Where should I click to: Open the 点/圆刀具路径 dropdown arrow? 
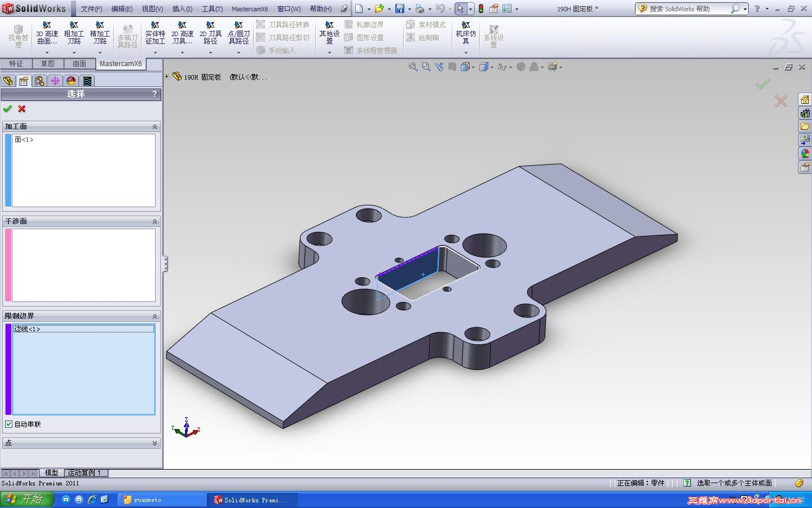(239, 52)
